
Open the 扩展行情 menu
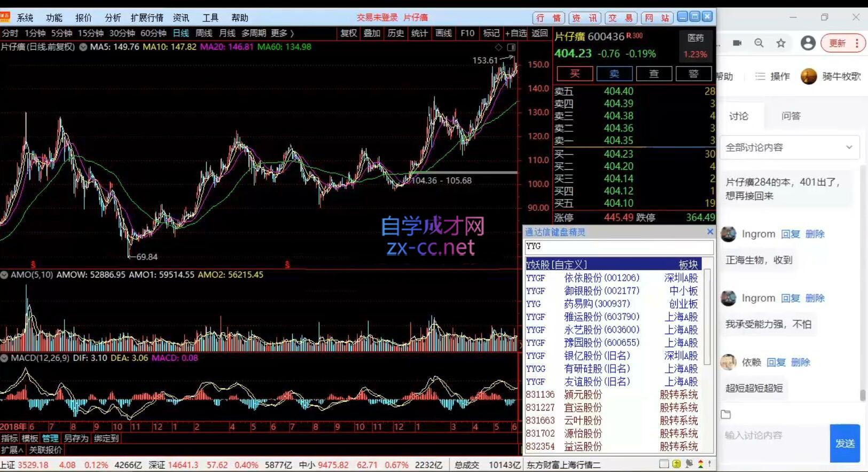point(147,18)
